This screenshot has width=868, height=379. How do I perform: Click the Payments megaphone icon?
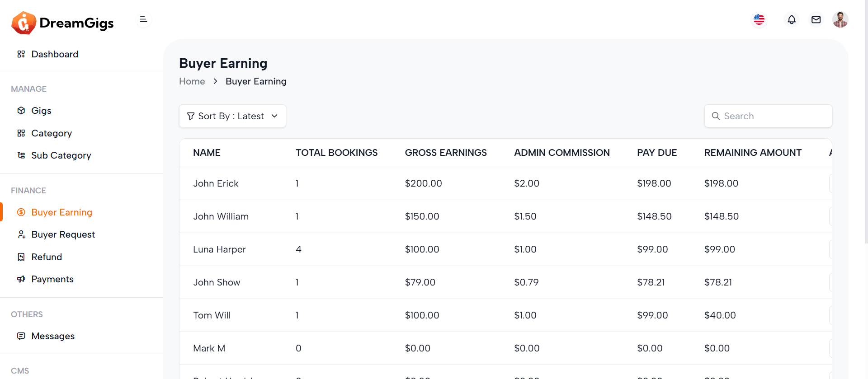coord(21,279)
